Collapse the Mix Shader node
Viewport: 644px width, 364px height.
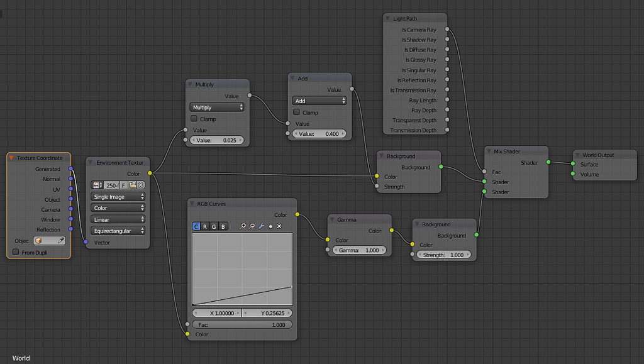click(488, 151)
